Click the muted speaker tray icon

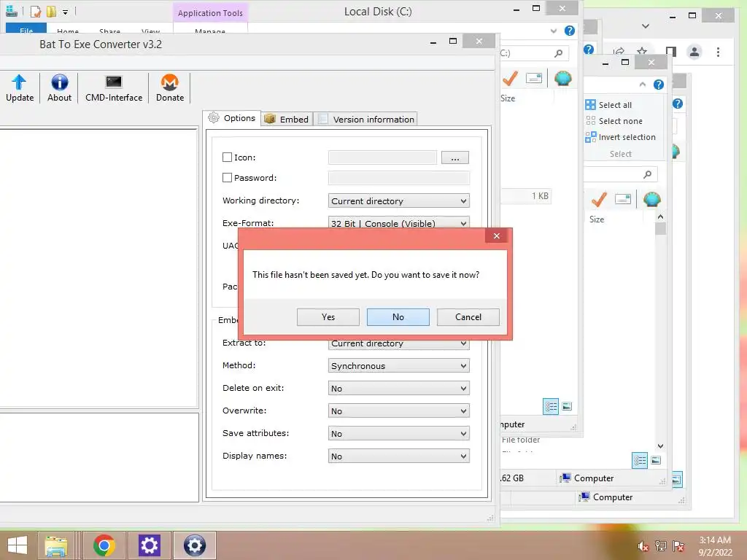(643, 546)
